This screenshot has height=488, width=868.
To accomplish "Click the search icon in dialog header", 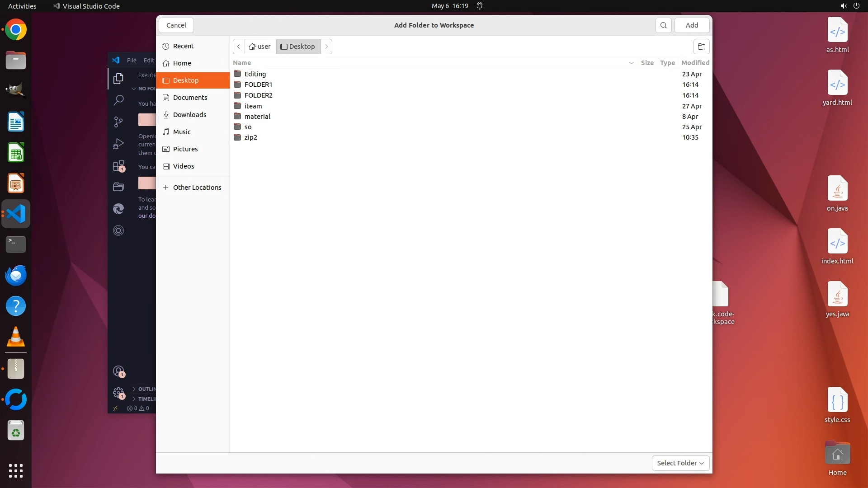I will (x=663, y=25).
